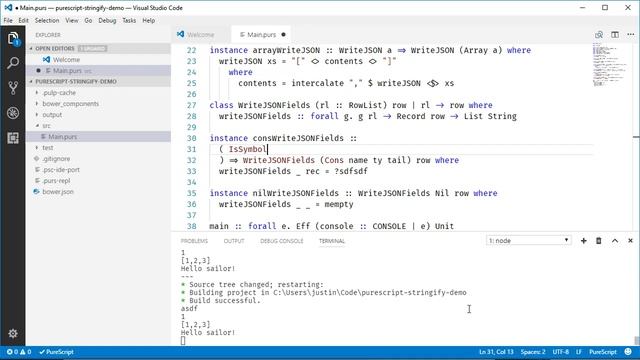
Task: Select the Terminal panel tab
Action: pyautogui.click(x=332, y=241)
